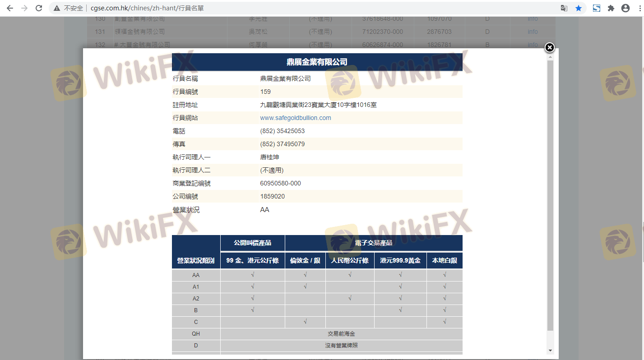Image resolution: width=644 pixels, height=360 pixels.
Task: Open the Google Translate page icon
Action: tap(564, 8)
